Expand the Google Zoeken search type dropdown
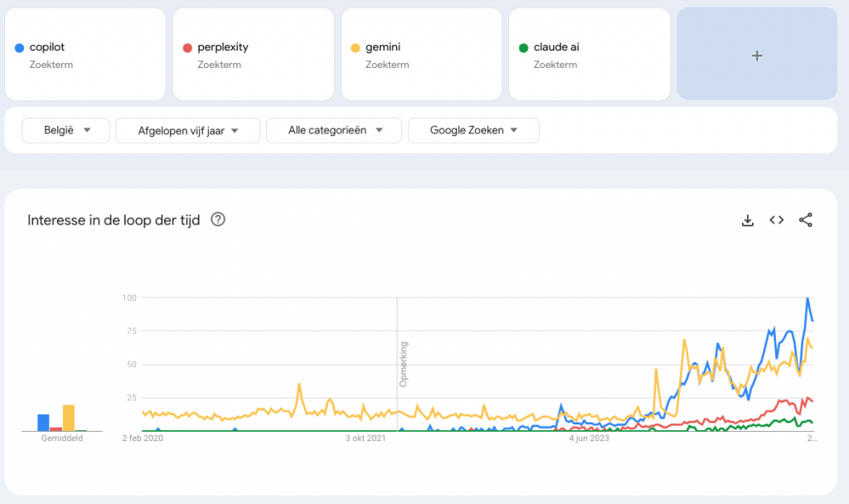 (x=473, y=130)
